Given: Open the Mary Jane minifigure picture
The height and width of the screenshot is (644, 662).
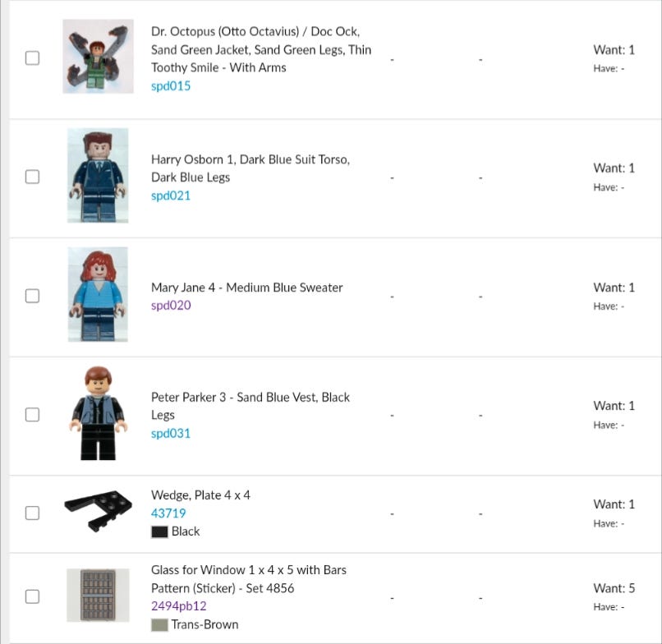Looking at the screenshot, I should (98, 295).
